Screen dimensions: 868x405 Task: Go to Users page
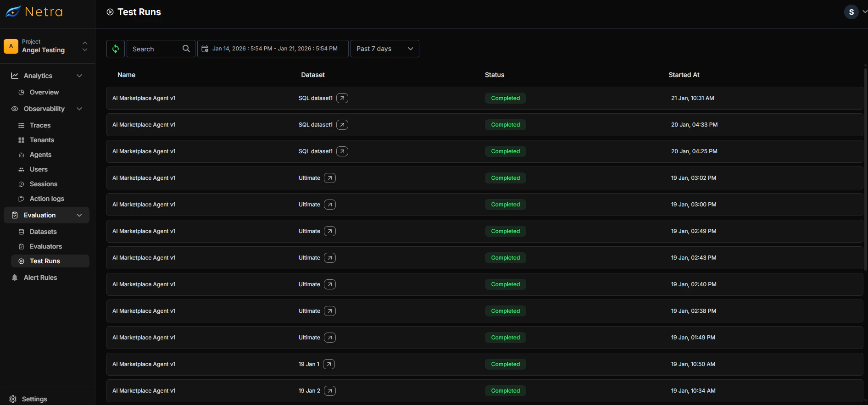(39, 169)
